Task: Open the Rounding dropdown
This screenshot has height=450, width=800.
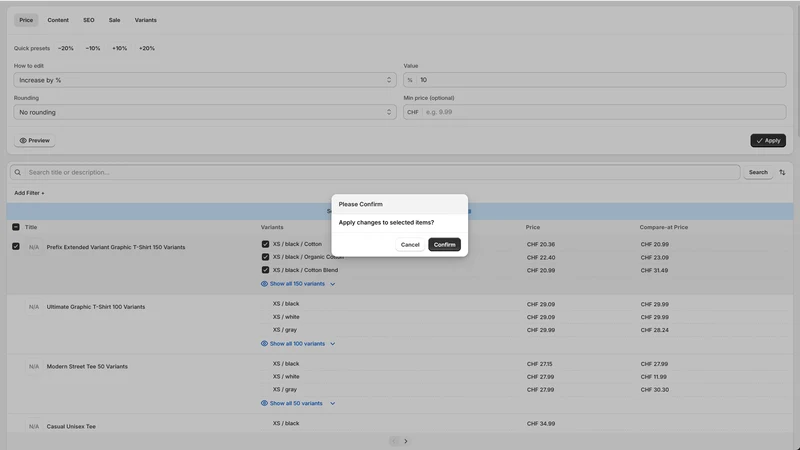Action: pyautogui.click(x=205, y=112)
